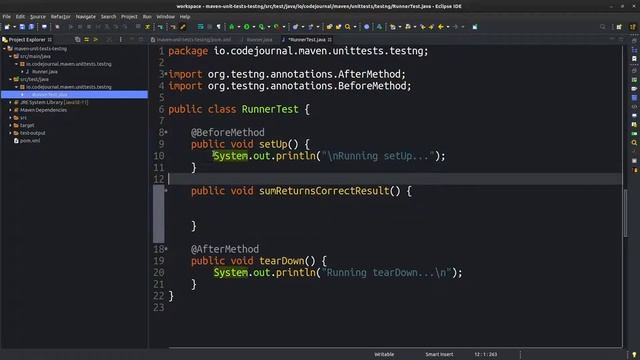The image size is (640, 360).
Task: Click 'Writable' in the status bar
Action: [384, 354]
